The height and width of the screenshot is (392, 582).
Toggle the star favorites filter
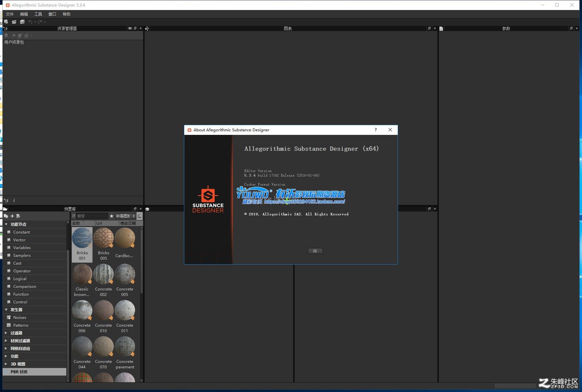click(x=112, y=216)
